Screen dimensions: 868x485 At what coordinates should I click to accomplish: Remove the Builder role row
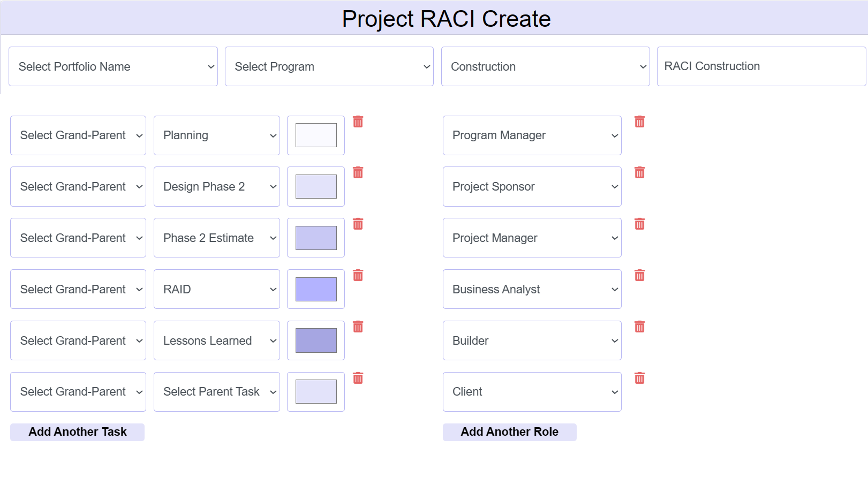[x=639, y=327]
